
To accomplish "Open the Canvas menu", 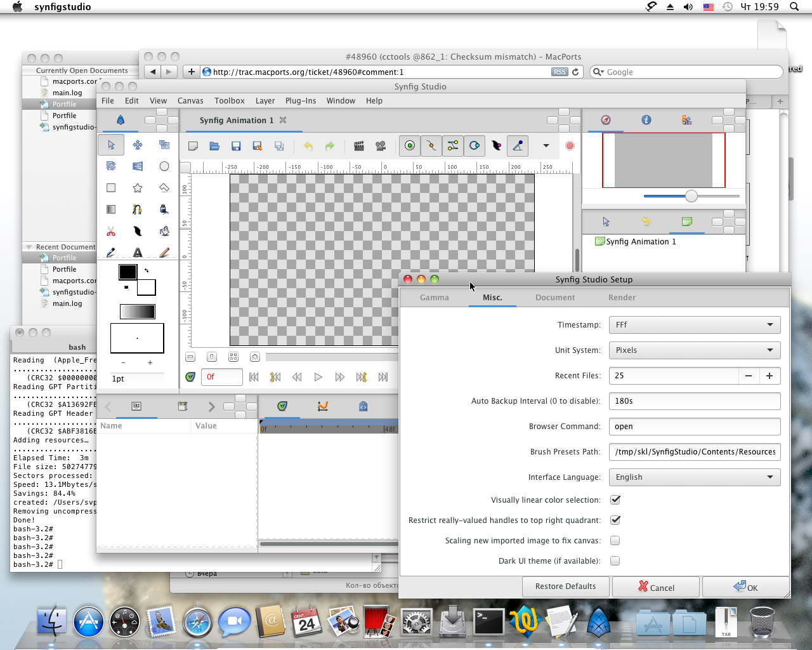I will tap(190, 101).
